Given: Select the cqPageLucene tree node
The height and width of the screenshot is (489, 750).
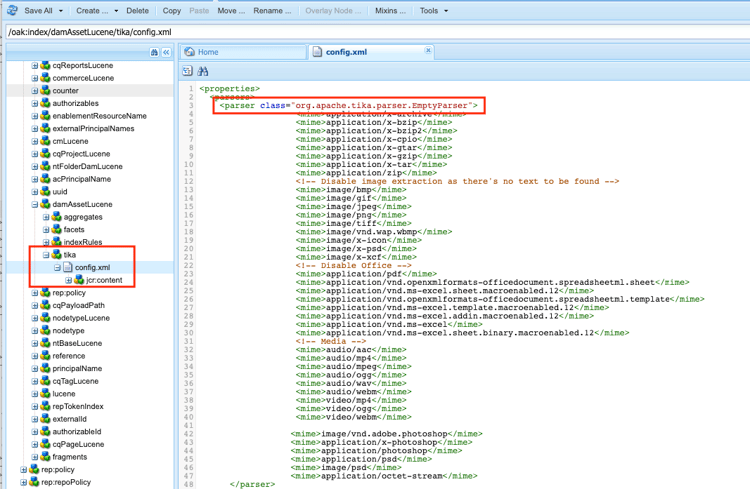Looking at the screenshot, I should point(78,444).
